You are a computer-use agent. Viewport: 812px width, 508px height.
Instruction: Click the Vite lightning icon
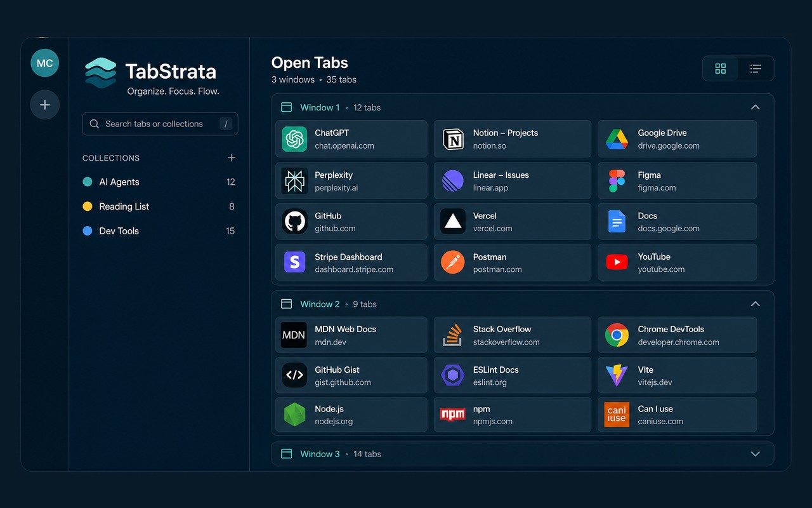coord(617,376)
